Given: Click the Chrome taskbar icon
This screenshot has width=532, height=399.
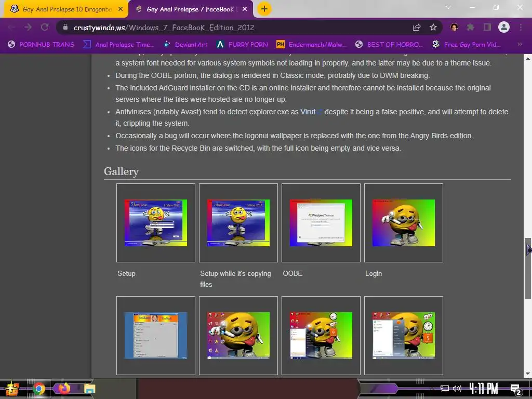Looking at the screenshot, I should point(39,389).
